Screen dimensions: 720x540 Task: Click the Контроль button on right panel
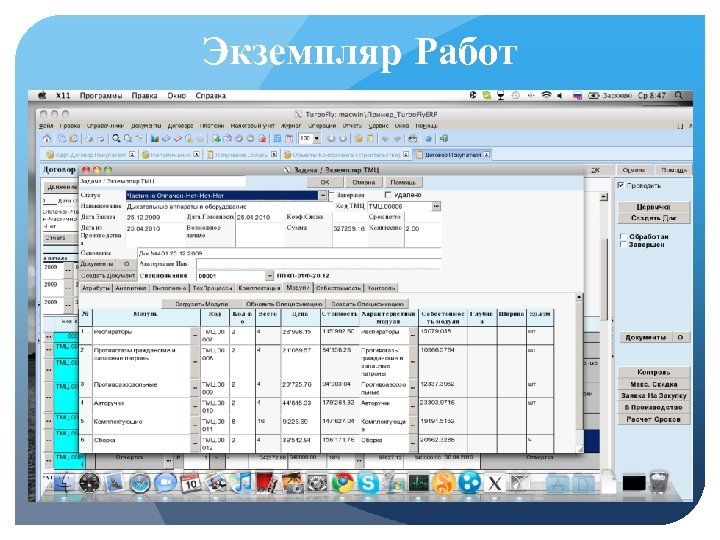[653, 372]
